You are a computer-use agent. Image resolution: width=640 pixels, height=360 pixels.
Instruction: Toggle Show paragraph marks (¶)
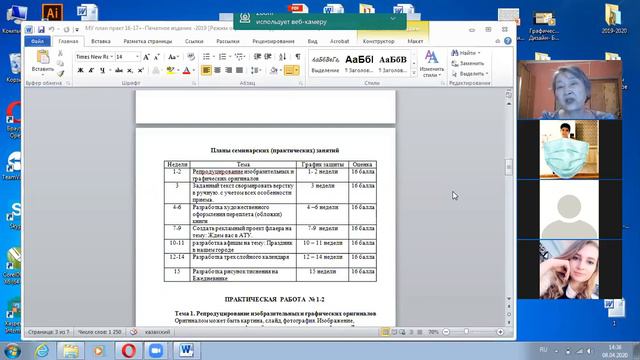click(x=298, y=57)
